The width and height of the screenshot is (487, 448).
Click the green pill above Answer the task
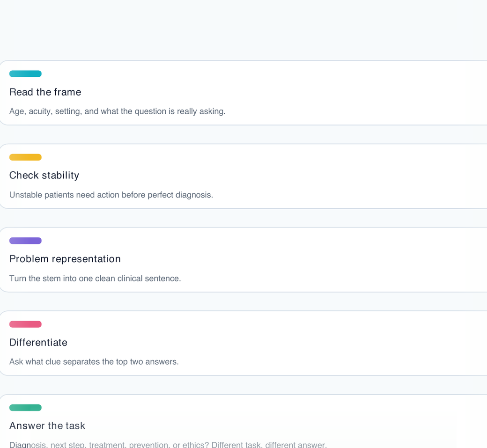pos(25,408)
